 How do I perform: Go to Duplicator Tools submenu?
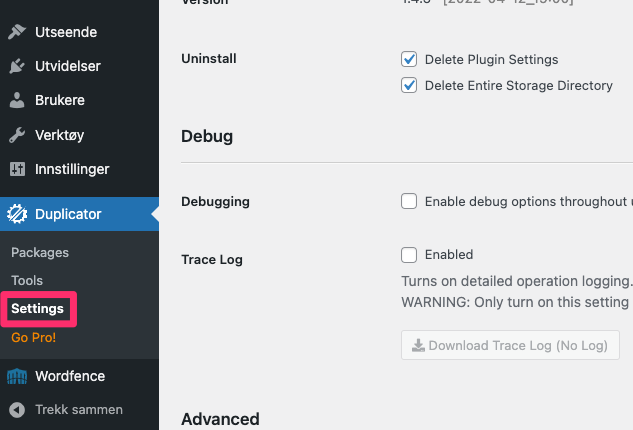(x=27, y=281)
